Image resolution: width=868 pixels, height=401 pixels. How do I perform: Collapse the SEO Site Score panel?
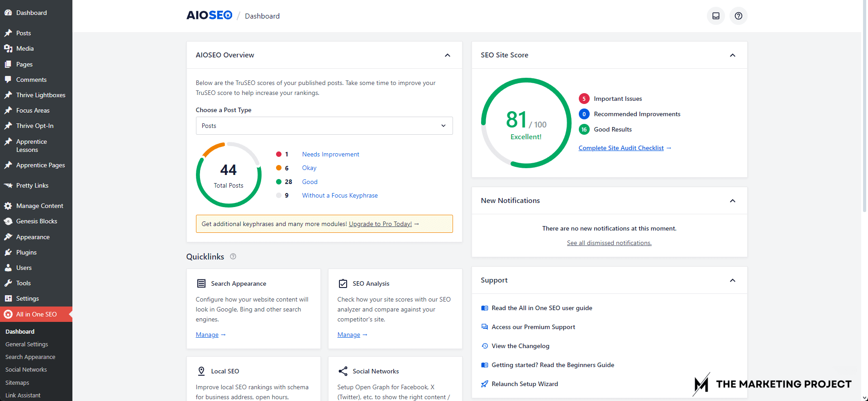733,55
